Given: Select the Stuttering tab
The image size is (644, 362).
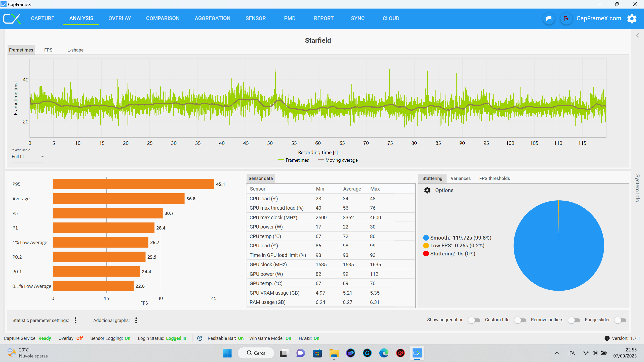Looking at the screenshot, I should [432, 178].
